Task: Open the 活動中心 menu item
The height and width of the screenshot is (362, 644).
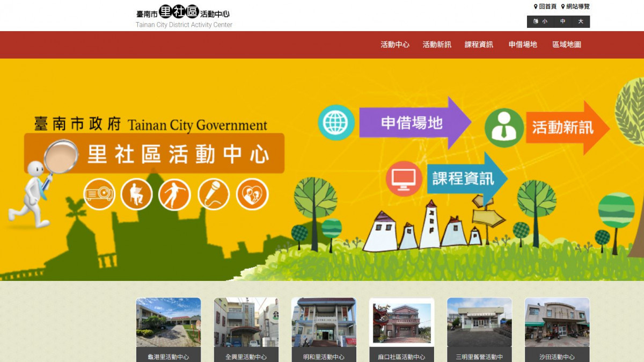Action: click(395, 45)
